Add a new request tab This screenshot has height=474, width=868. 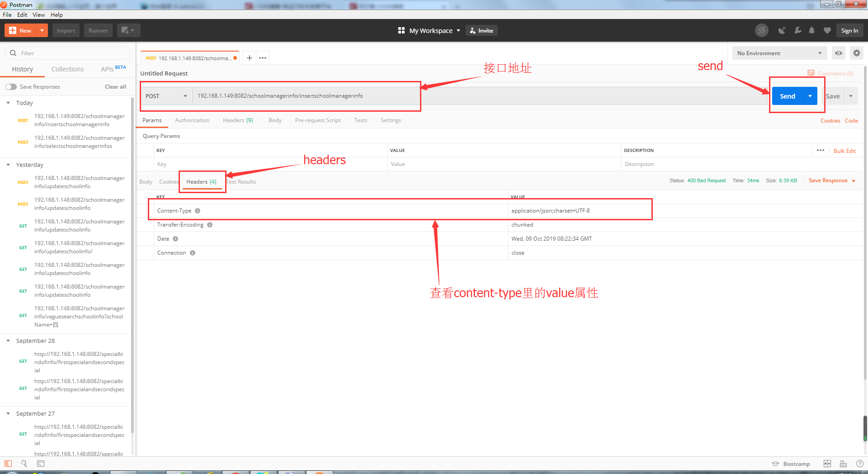click(x=249, y=58)
